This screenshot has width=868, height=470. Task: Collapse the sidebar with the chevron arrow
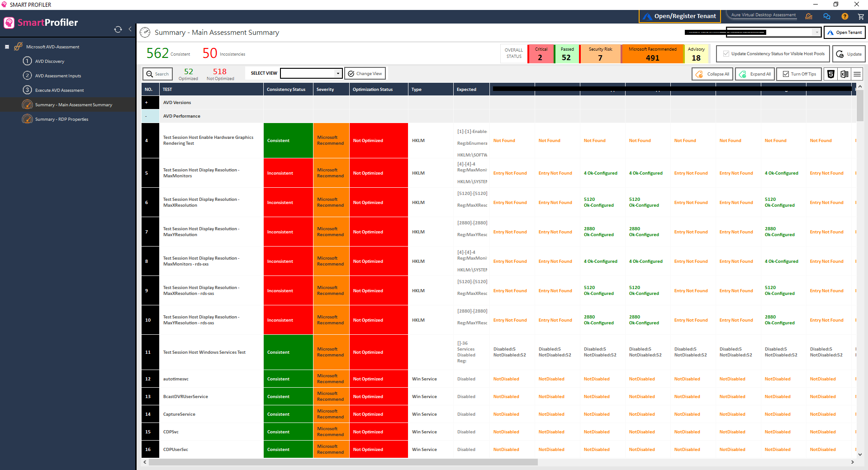(130, 29)
